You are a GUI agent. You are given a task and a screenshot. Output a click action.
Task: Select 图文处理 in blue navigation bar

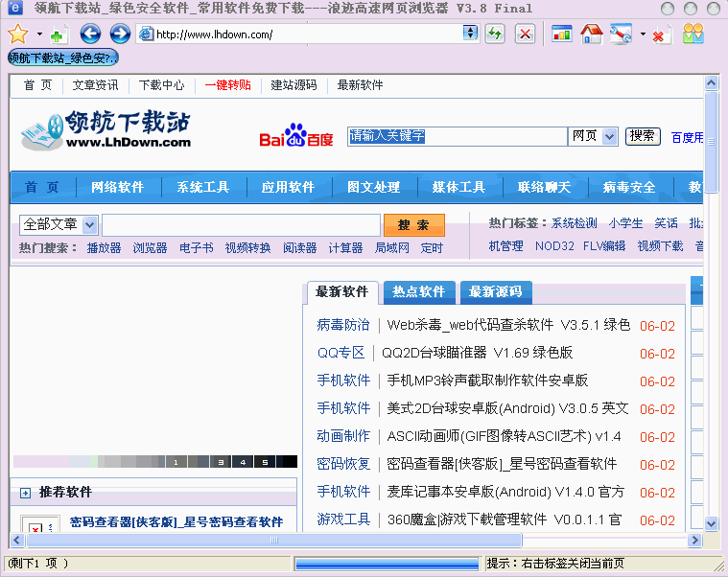(374, 188)
